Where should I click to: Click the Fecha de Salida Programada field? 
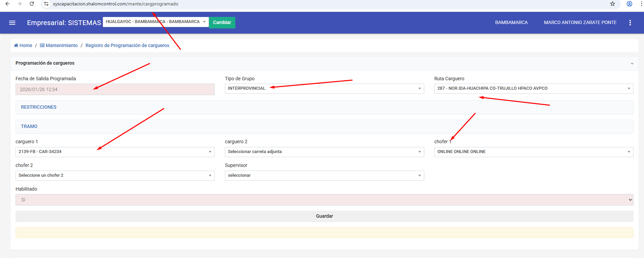pyautogui.click(x=115, y=89)
